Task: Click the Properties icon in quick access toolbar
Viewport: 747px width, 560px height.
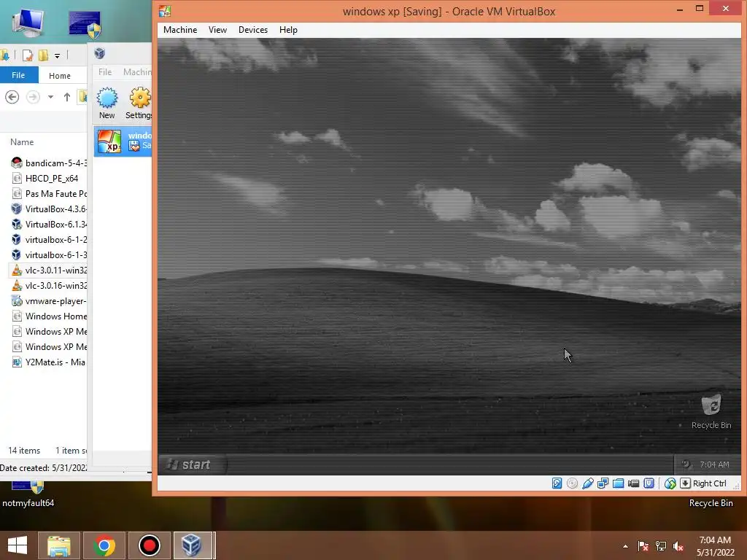Action: [28, 55]
